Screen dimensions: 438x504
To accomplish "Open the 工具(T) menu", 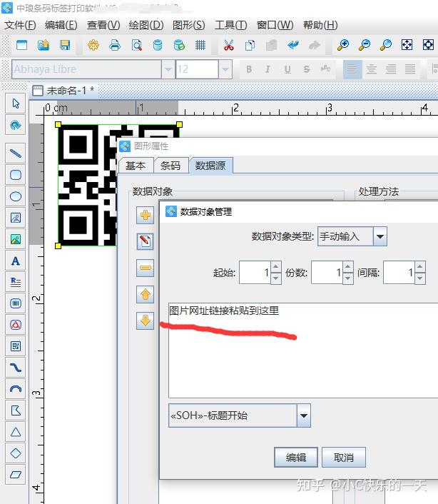I will point(230,25).
